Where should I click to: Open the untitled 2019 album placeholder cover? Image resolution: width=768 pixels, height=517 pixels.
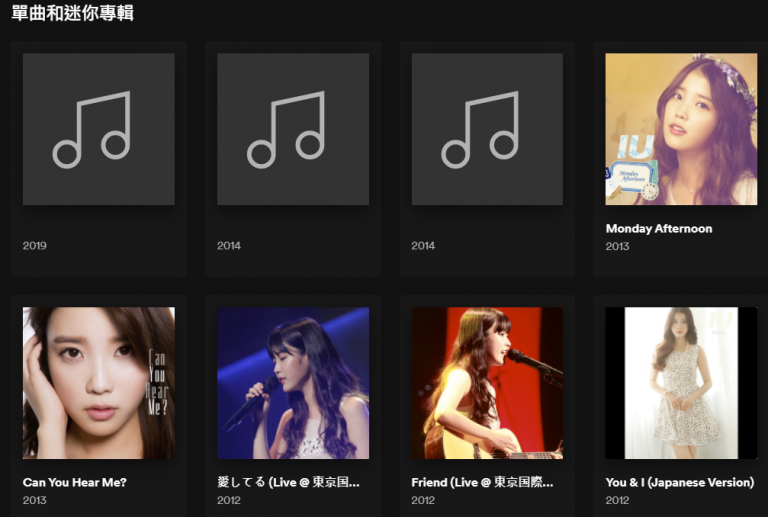98,129
